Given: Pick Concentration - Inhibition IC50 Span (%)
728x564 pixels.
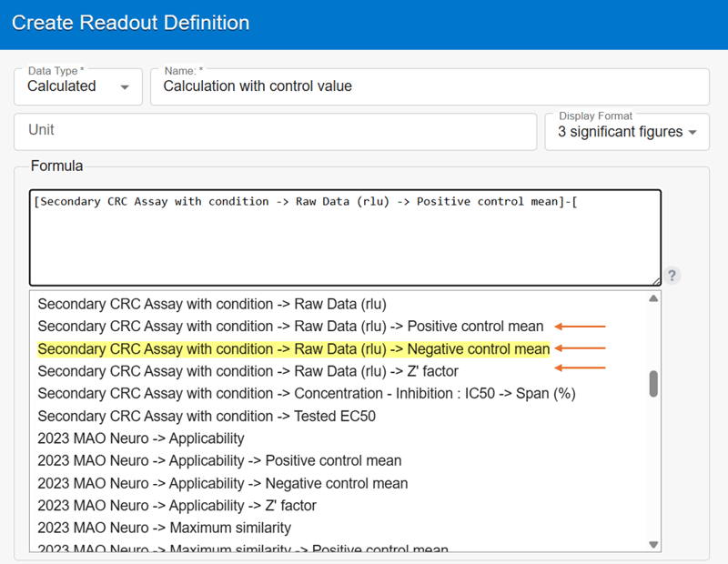Looking at the screenshot, I should coord(306,394).
